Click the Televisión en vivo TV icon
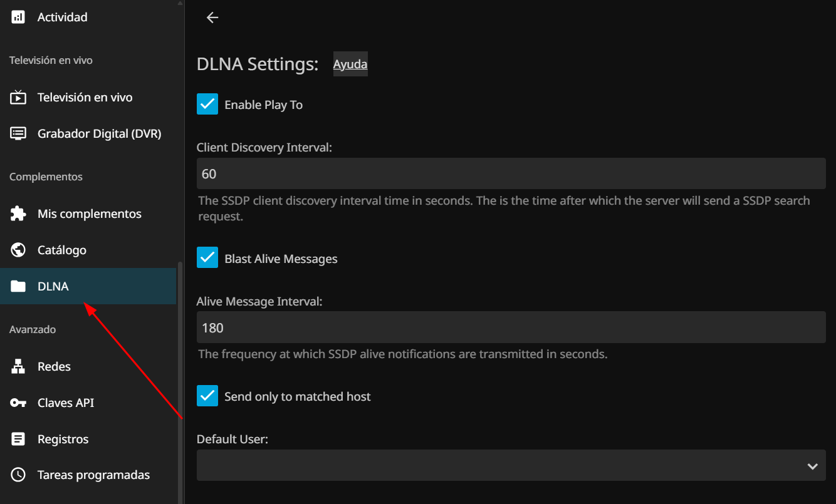This screenshot has width=836, height=504. coord(18,97)
